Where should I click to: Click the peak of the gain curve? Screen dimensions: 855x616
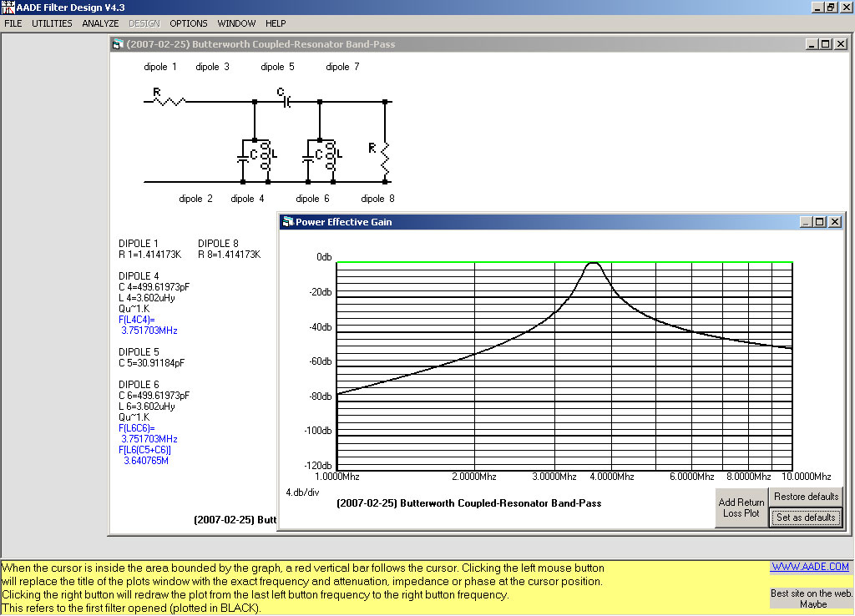(x=594, y=263)
